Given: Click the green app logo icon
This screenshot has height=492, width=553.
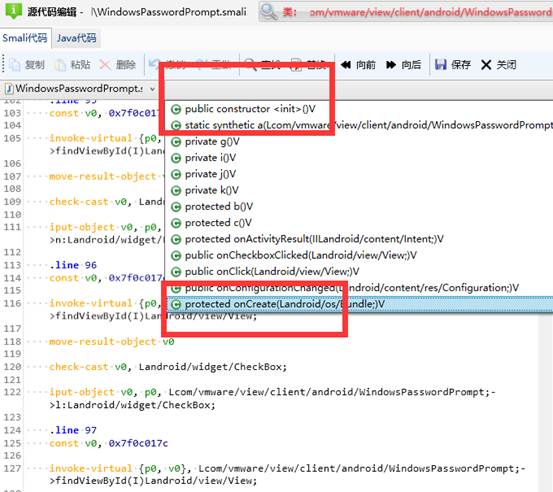Looking at the screenshot, I should [13, 11].
